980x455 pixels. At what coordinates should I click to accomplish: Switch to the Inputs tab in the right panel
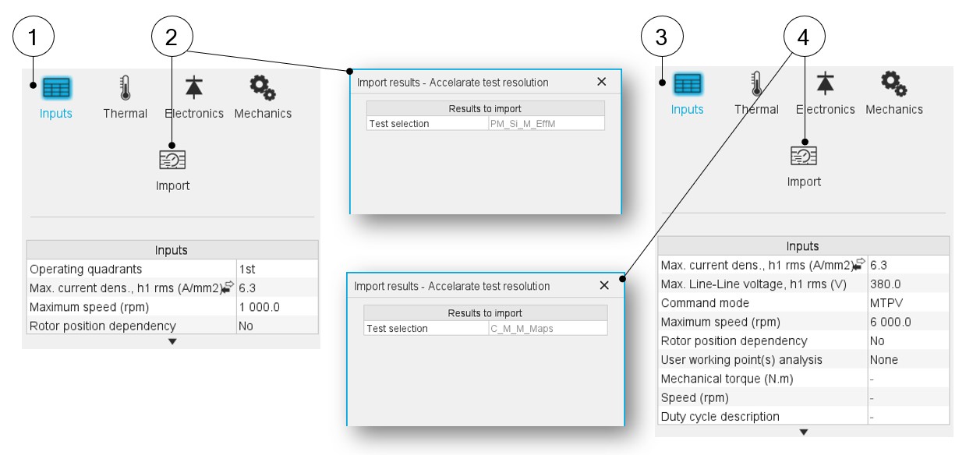pyautogui.click(x=688, y=84)
